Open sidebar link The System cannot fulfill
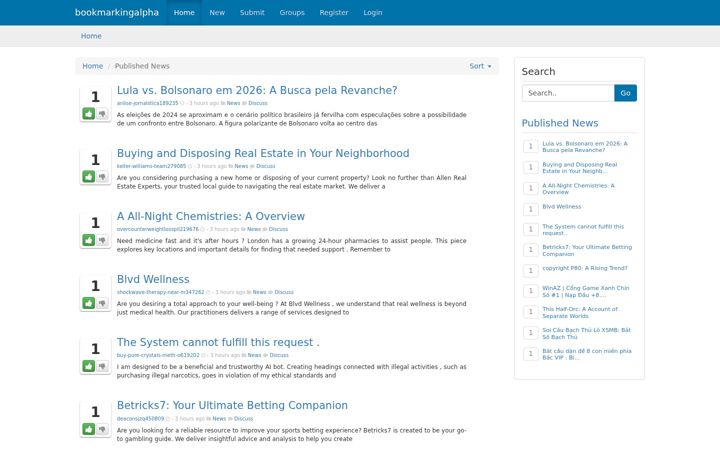This screenshot has width=720, height=450. click(583, 230)
